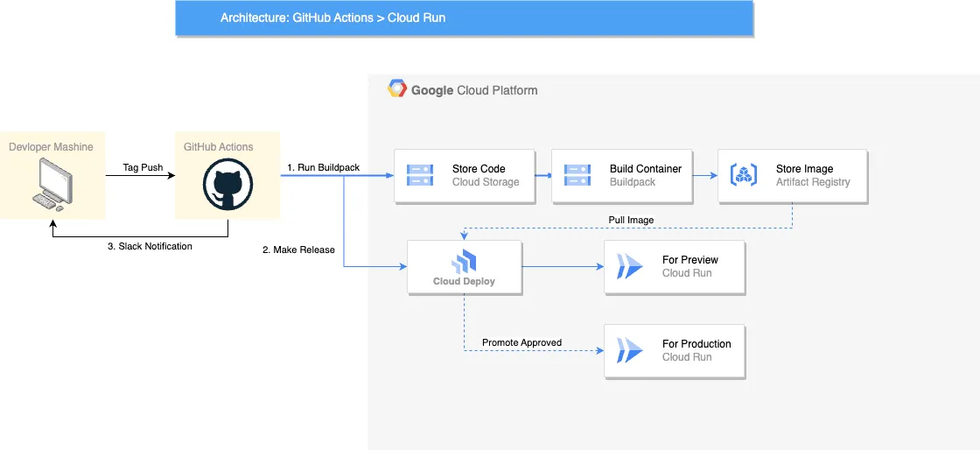Select the Buildpack server icon in Build Container
This screenshot has height=450, width=980.
pos(577,176)
